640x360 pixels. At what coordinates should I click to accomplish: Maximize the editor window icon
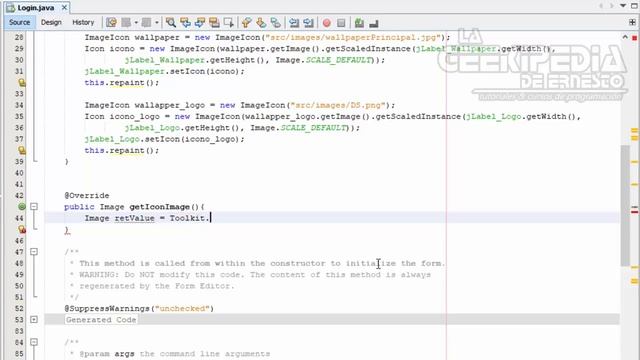coord(635,5)
